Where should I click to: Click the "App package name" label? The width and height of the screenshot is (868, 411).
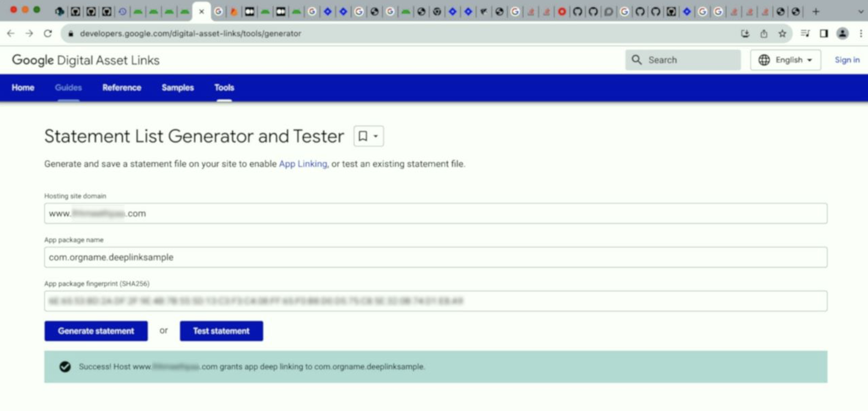pyautogui.click(x=74, y=240)
